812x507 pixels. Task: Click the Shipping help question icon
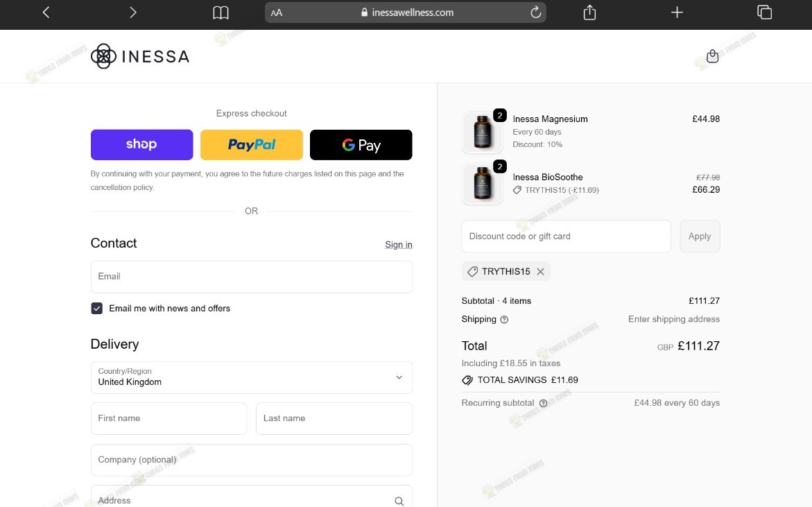pos(504,320)
